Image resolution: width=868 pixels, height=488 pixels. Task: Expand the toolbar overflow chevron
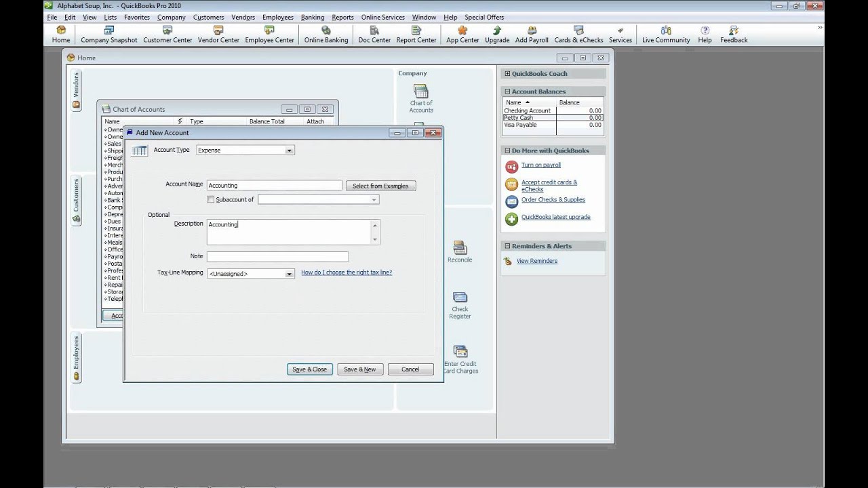click(x=820, y=28)
